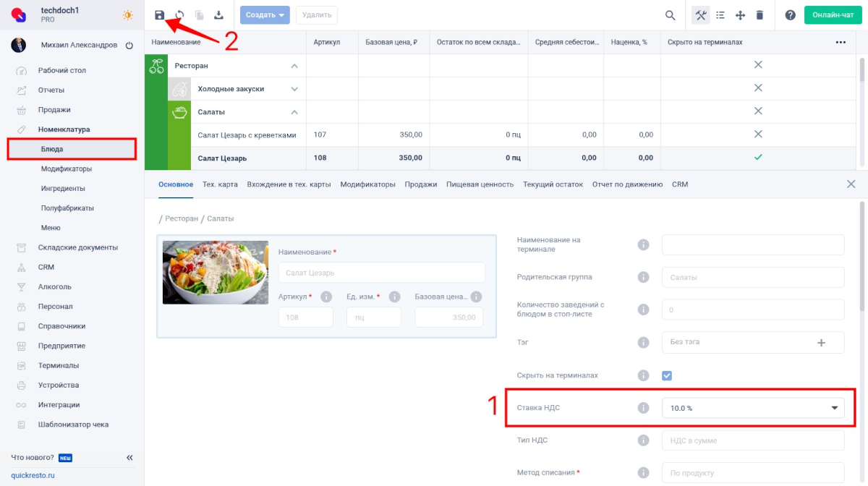Switch to the Тех. карта tab

click(220, 184)
